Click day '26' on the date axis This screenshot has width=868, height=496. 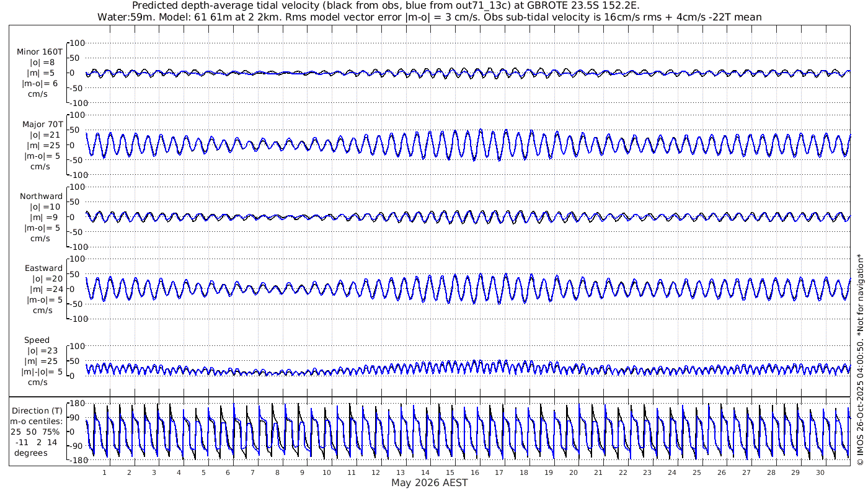721,472
